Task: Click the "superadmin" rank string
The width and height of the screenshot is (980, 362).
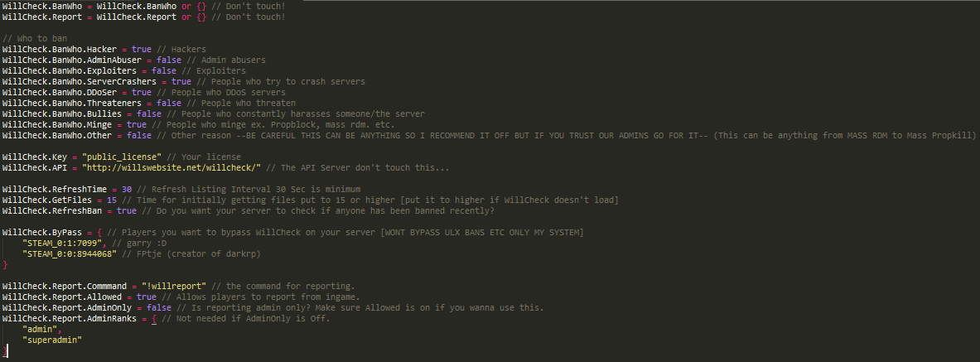Action: [54, 340]
